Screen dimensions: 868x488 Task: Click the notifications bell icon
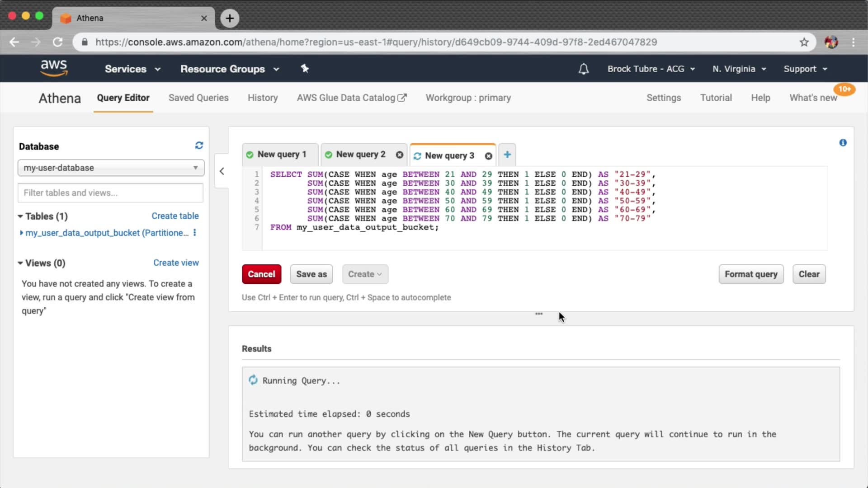[x=584, y=69]
